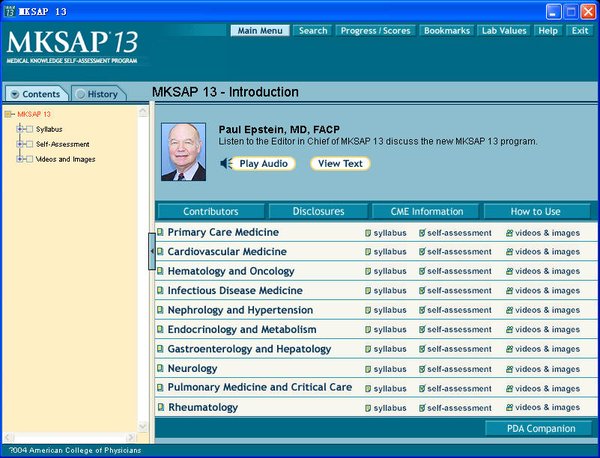Select the MKSAP 13 root tree label
This screenshot has height=458, width=600.
click(34, 114)
